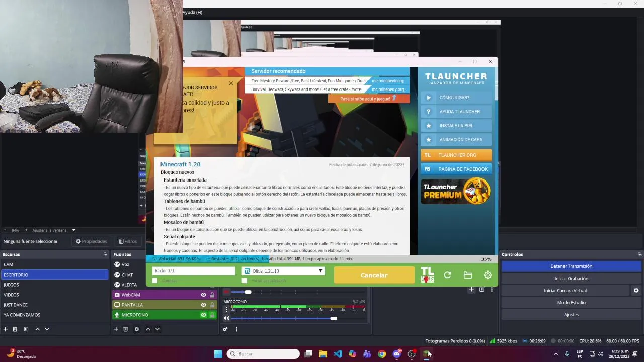Open PAGINA DE FACEBOOK link
Screen dimensions: 644x362
[456, 169]
